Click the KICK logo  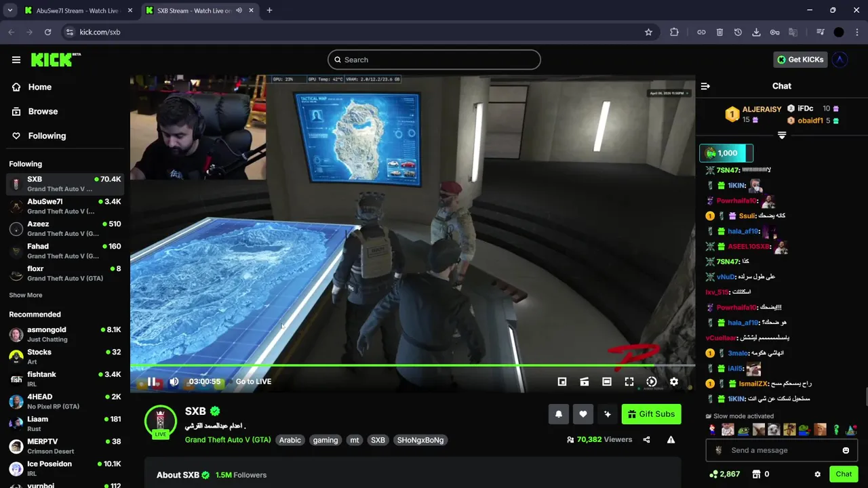(x=56, y=60)
